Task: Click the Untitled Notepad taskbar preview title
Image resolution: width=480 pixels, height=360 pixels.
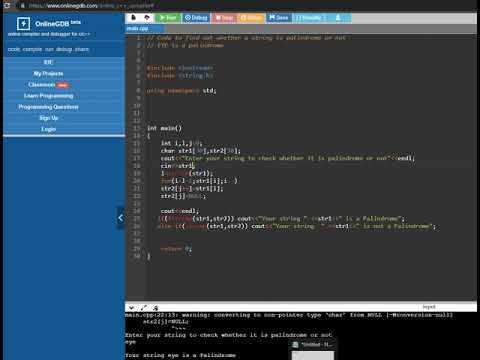Action: click(x=316, y=345)
